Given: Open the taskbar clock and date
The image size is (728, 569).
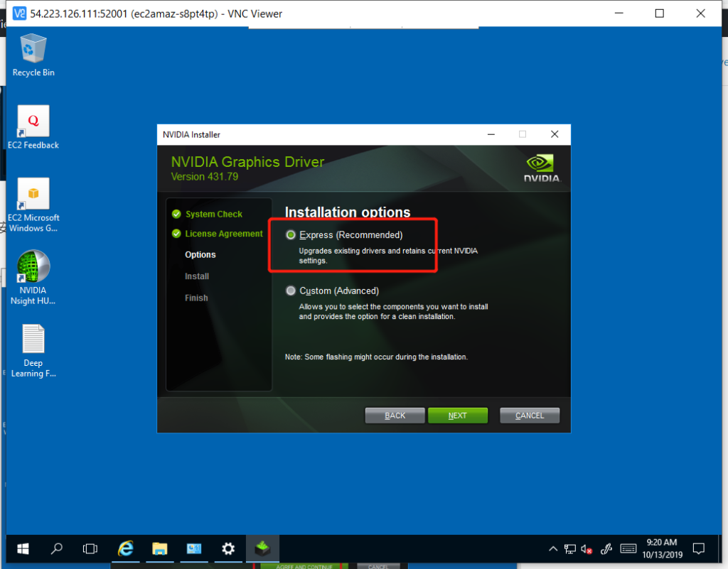Looking at the screenshot, I should click(660, 548).
